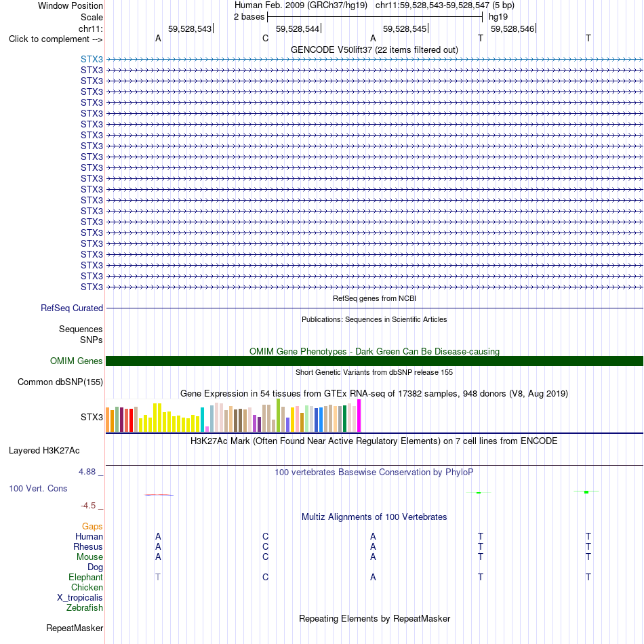Open the OMIM Gene Phenotypes track title

pyautogui.click(x=374, y=352)
